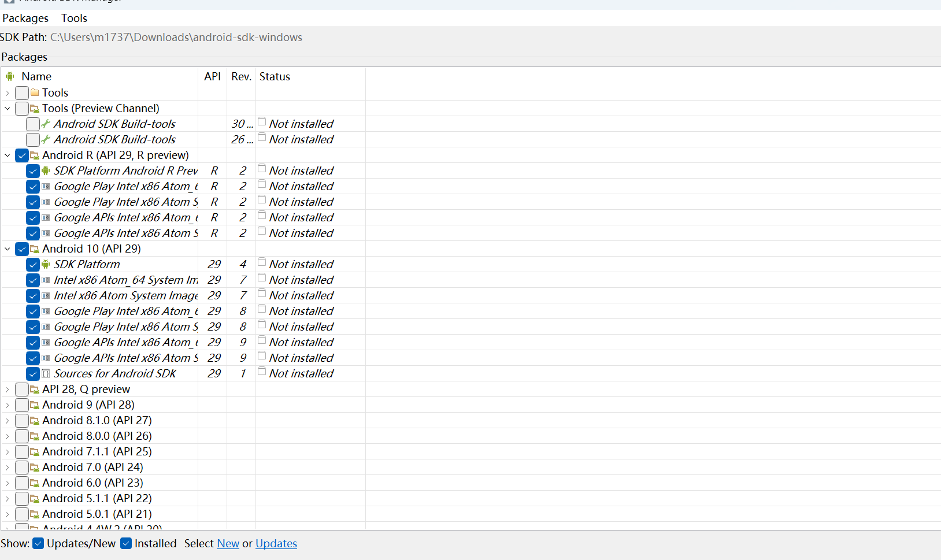This screenshot has height=560, width=941.
Task: Select the Android 7.0 (API 24) row label
Action: tap(92, 467)
